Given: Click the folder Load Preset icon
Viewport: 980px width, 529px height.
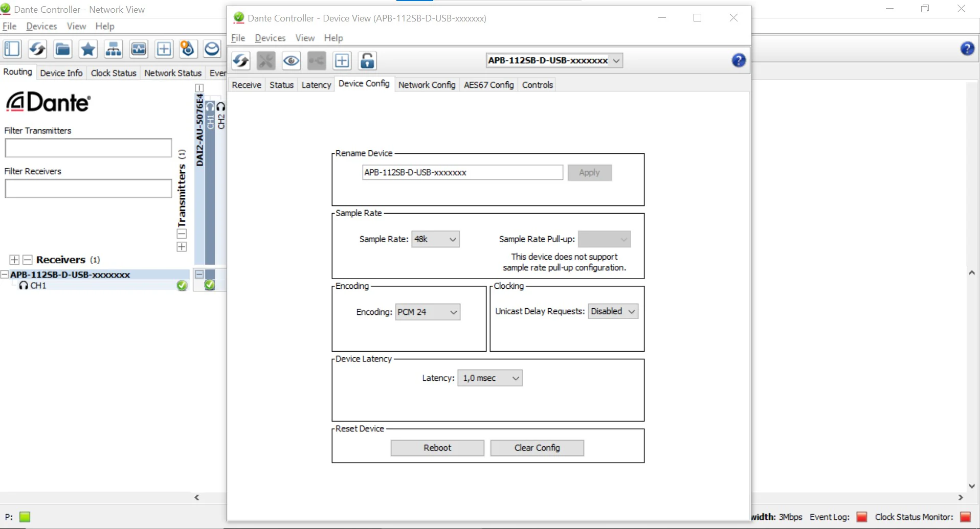Looking at the screenshot, I should (x=63, y=49).
